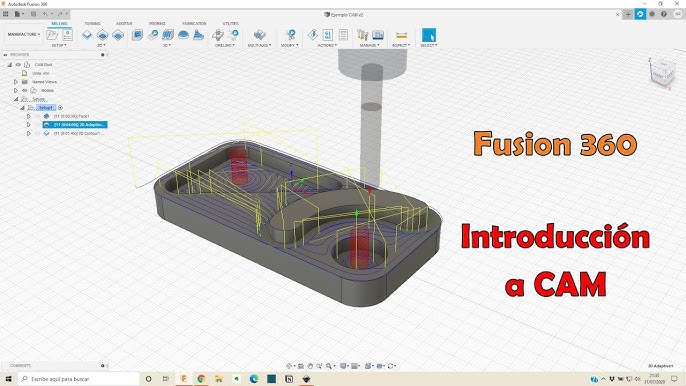Image resolution: width=686 pixels, height=386 pixels.
Task: Collapse the Setups node
Action: pos(16,99)
